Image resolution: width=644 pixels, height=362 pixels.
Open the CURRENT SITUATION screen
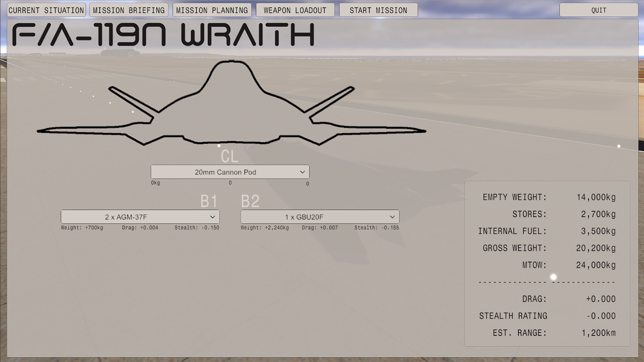46,10
